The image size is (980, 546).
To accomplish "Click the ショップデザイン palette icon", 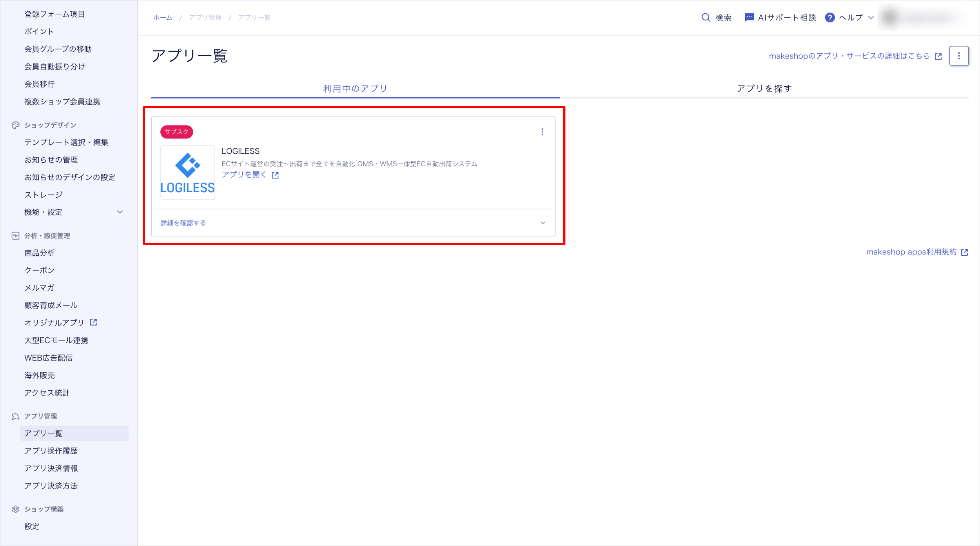I will click(x=15, y=125).
